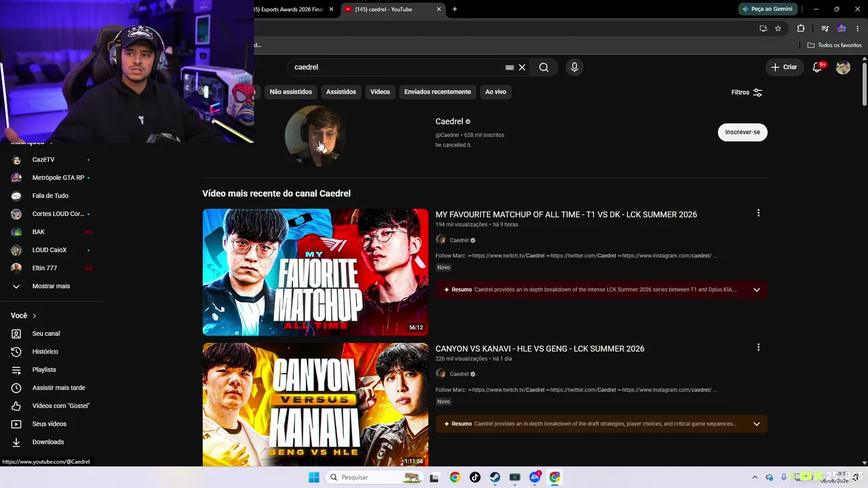This screenshot has height=488, width=868.
Task: Expand the Você section chevron
Action: pos(35,316)
